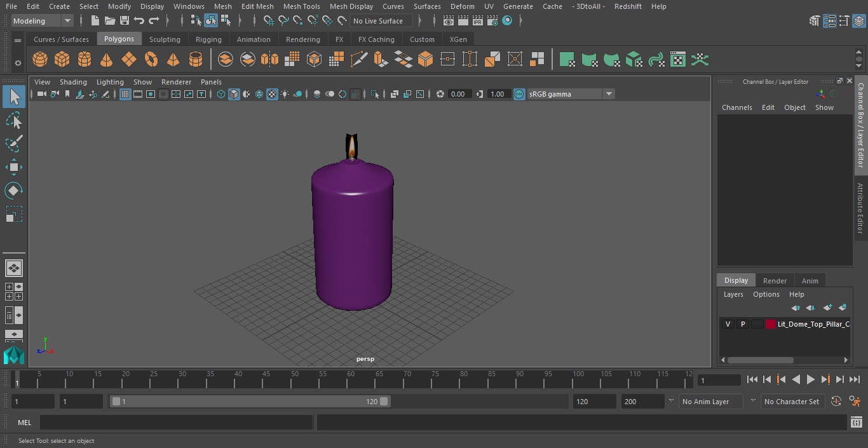Choose the Move tool in toolbox

[13, 168]
